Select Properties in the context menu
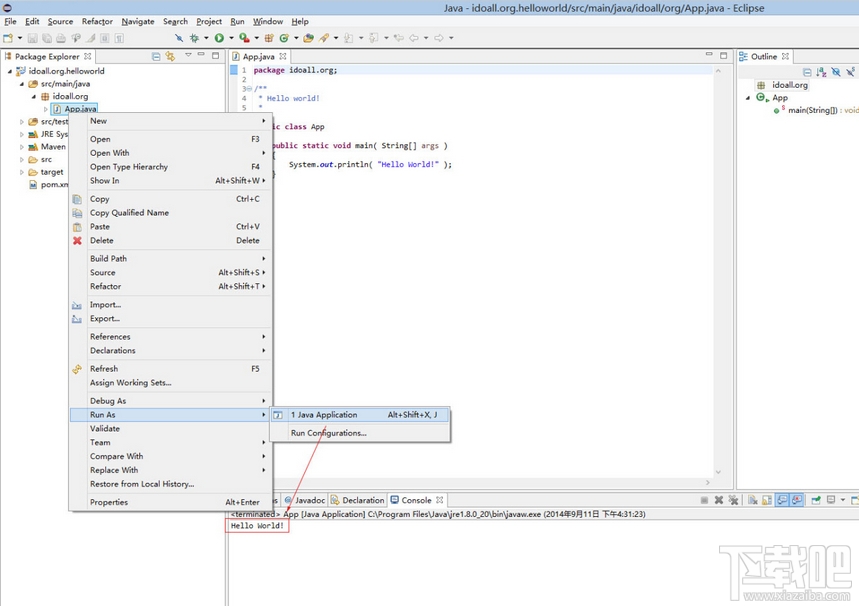The width and height of the screenshot is (859, 606). pos(109,502)
